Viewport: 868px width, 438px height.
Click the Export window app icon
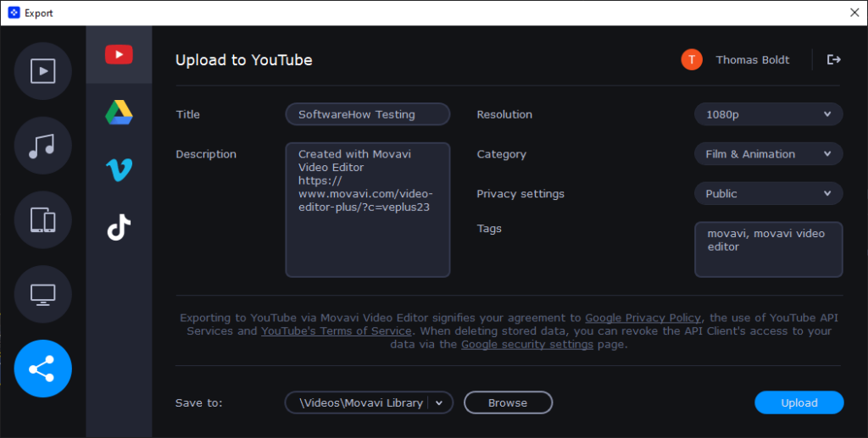(x=14, y=13)
